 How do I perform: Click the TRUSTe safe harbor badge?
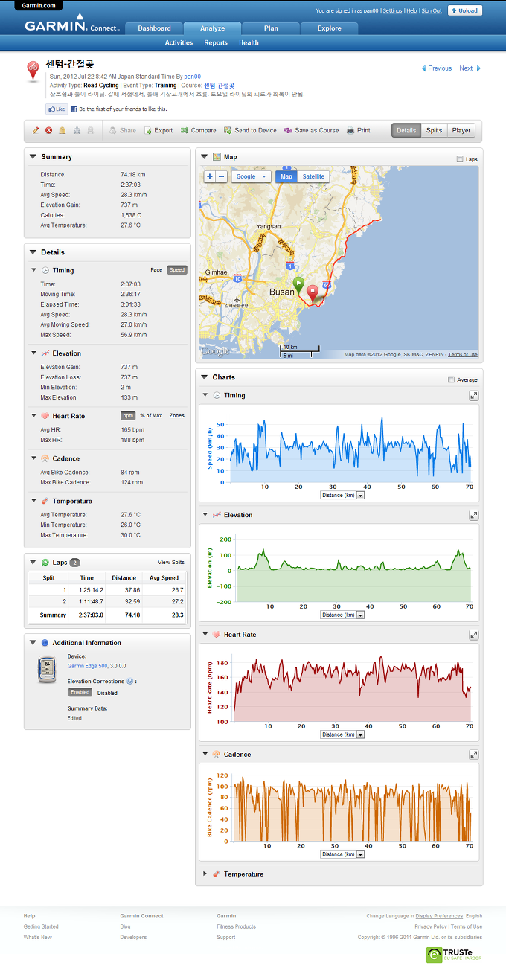coord(454,955)
